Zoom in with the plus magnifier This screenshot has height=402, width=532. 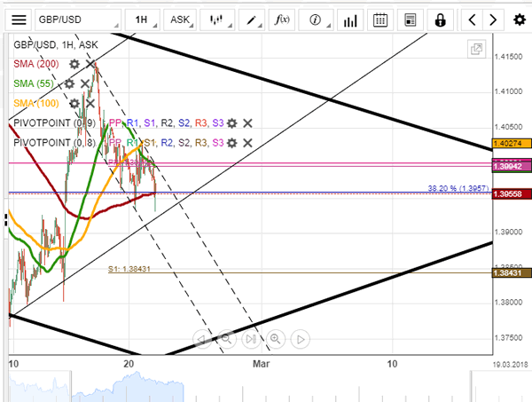pos(276,339)
